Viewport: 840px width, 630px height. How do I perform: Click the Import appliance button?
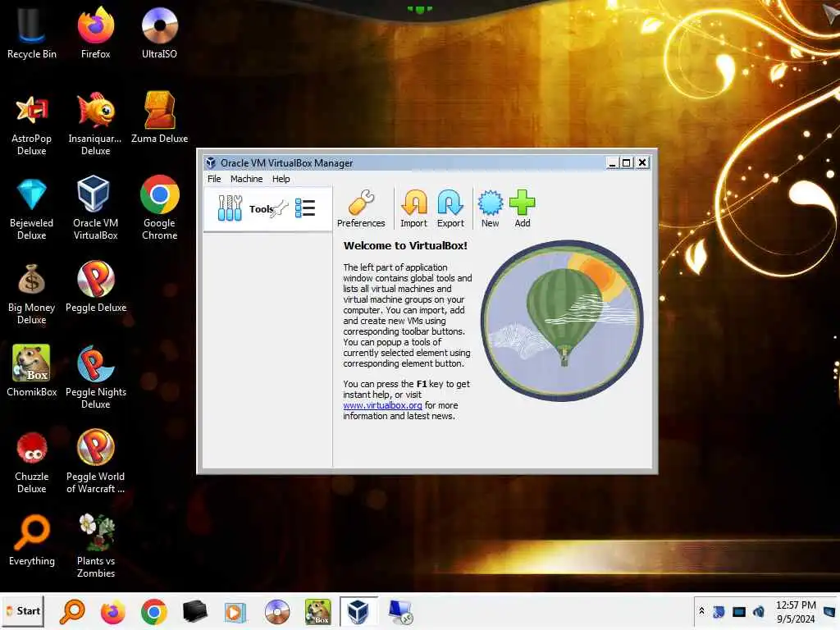coord(413,208)
